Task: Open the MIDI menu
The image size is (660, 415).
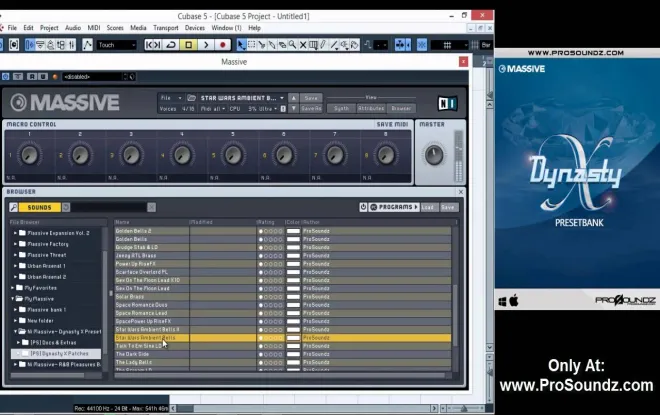Action: coord(93,28)
